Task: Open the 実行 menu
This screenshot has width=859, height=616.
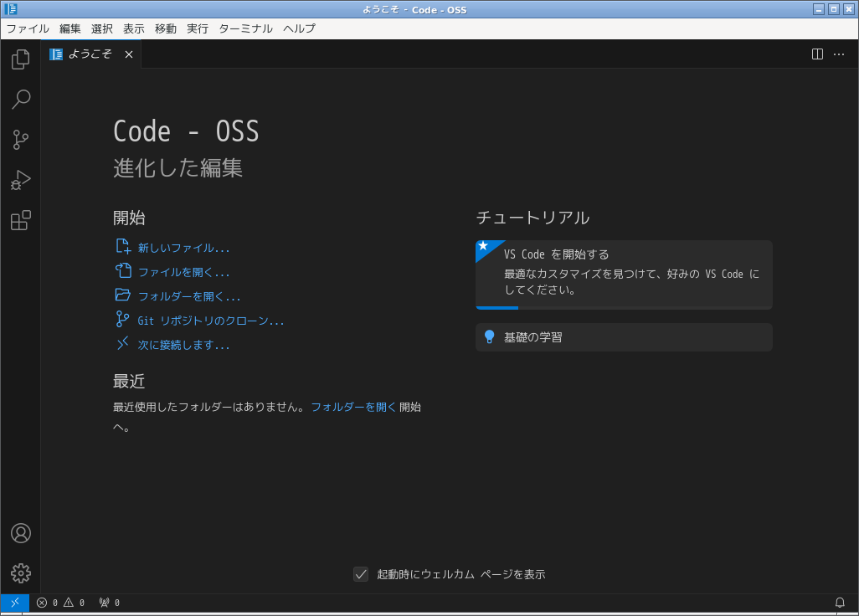Action: click(x=198, y=28)
